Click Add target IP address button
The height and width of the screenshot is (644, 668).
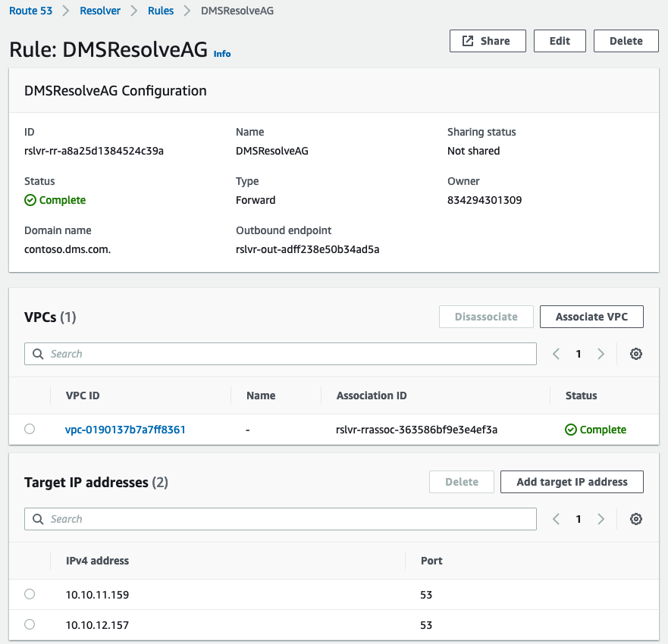(572, 482)
